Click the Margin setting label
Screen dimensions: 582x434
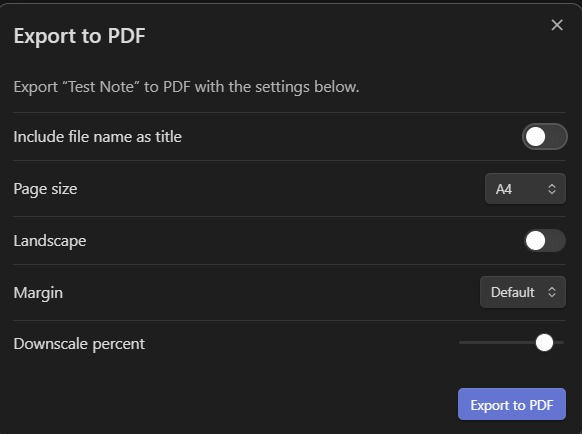[x=38, y=293]
